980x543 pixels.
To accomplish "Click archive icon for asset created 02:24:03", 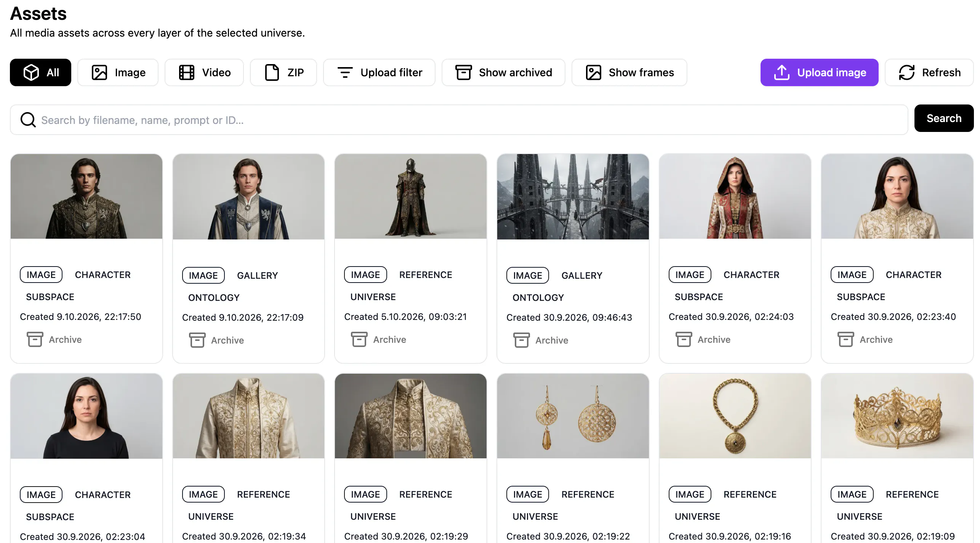I will tap(684, 339).
